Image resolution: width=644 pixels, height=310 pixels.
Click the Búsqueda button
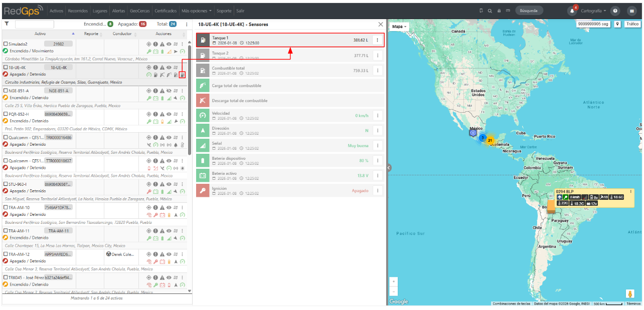point(529,11)
